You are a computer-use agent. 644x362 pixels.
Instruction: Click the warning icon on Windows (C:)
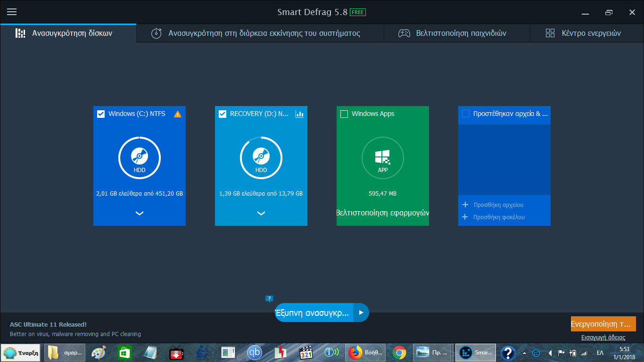tap(178, 114)
